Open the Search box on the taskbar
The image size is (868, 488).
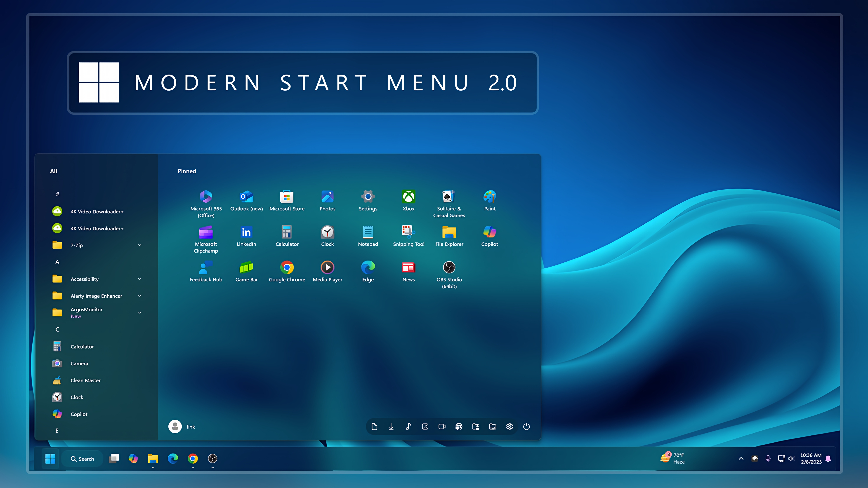(x=82, y=458)
